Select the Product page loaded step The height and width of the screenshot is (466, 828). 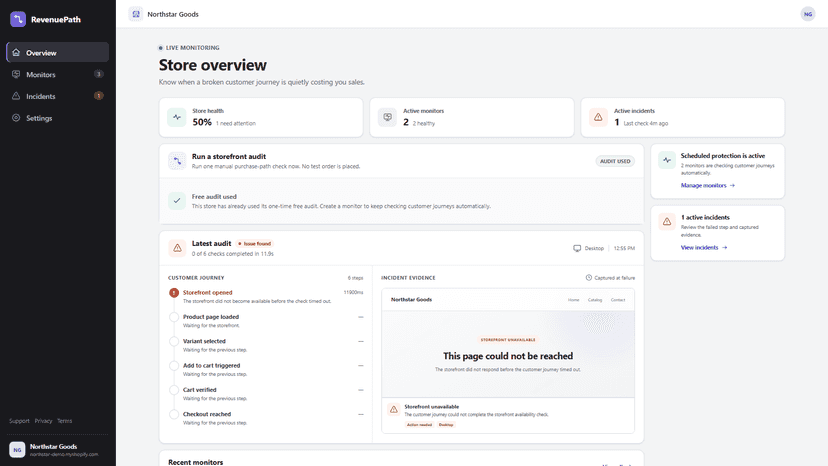pos(266,321)
